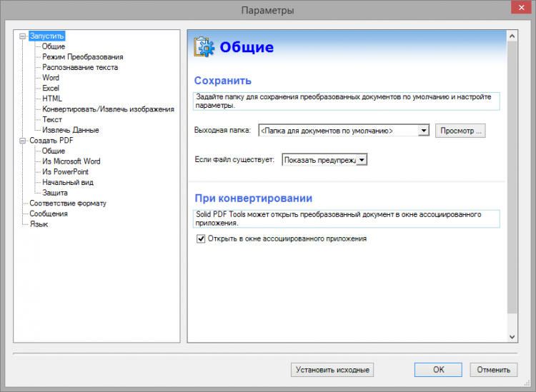Go to the Excel settings item
The image size is (536, 392).
(51, 88)
